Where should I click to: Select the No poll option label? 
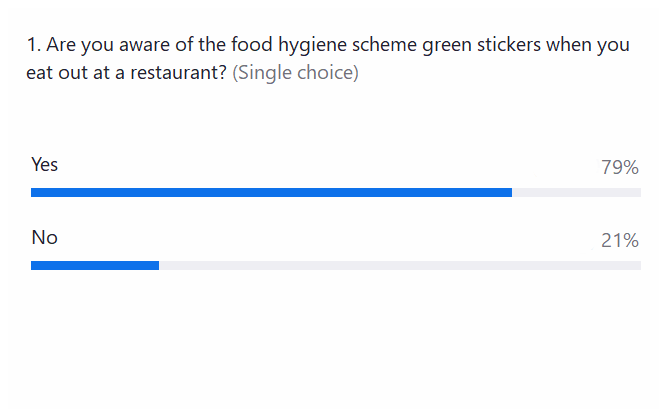tap(44, 238)
